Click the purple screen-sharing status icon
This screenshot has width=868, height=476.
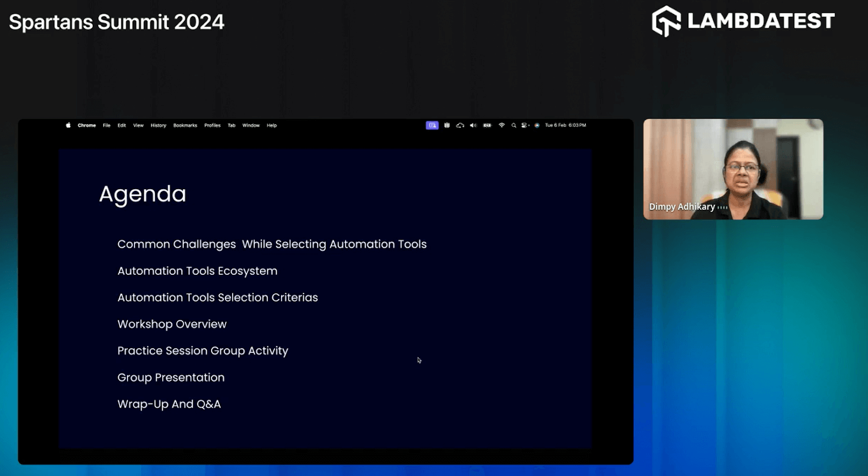(432, 125)
